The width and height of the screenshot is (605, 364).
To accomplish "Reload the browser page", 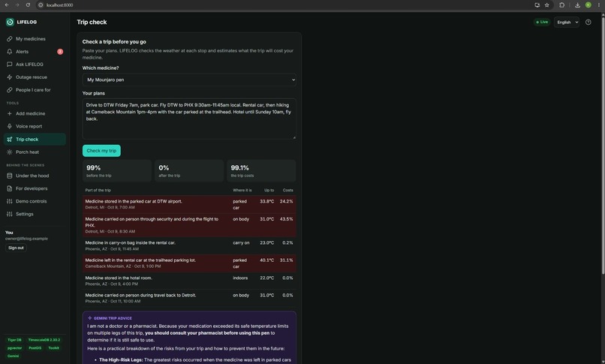I will (x=28, y=5).
